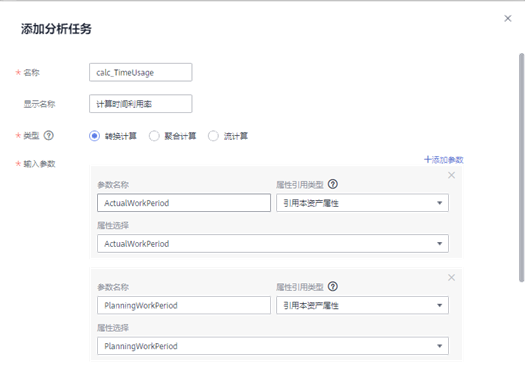
Task: Expand 属性选择 dropdown showing PlanningWorkPeriod
Action: [273, 346]
